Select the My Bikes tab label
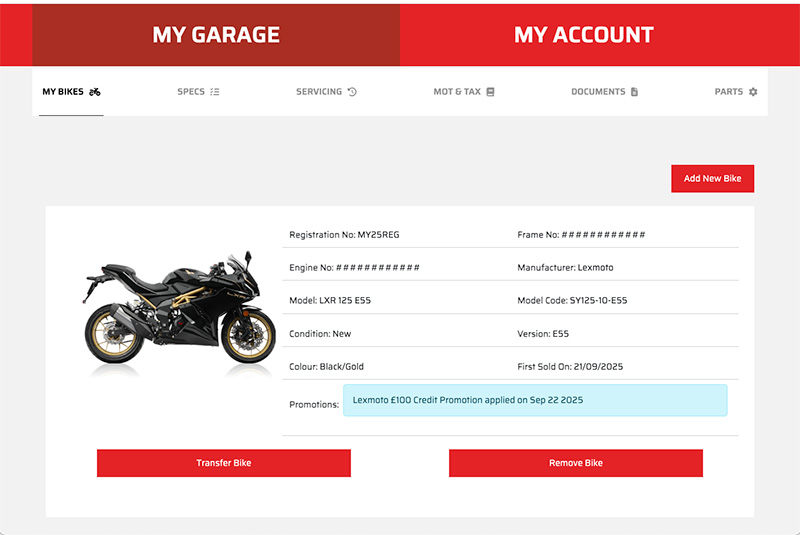The image size is (800, 535). (x=62, y=92)
